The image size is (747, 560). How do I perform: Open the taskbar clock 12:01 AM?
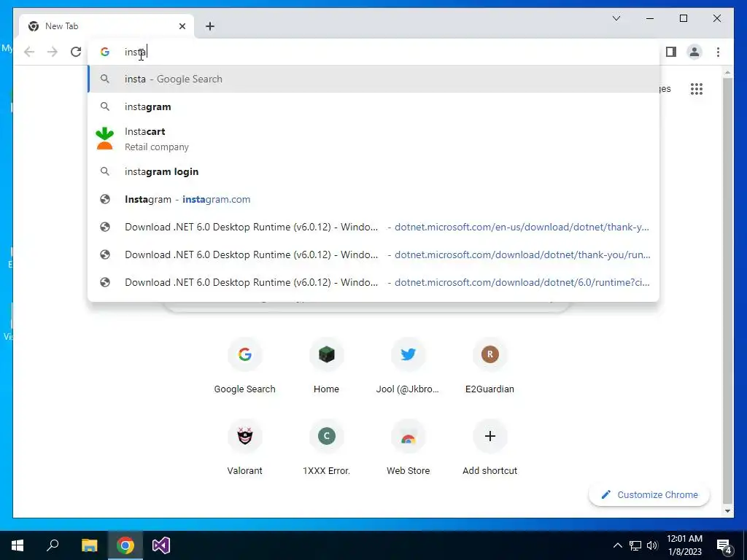click(x=684, y=545)
